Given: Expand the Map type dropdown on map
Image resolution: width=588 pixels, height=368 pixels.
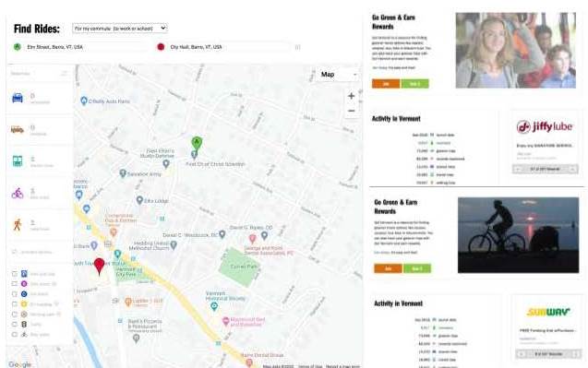Looking at the screenshot, I should (338, 75).
